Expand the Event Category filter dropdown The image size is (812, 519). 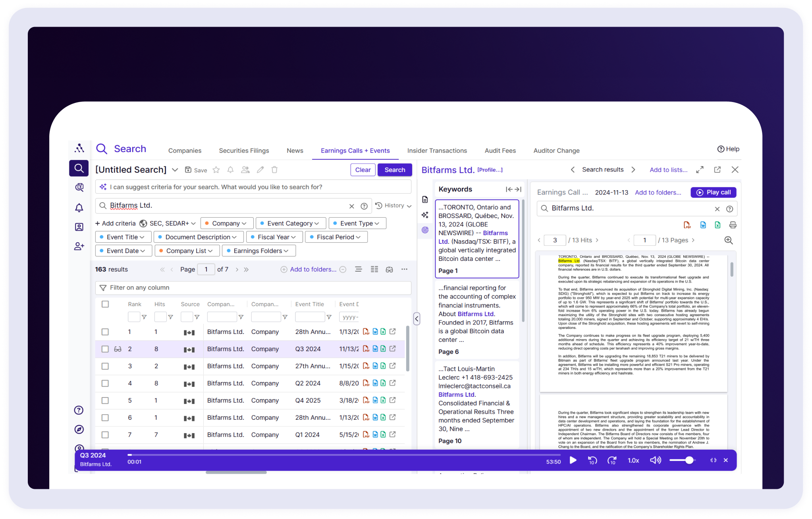[x=291, y=224]
